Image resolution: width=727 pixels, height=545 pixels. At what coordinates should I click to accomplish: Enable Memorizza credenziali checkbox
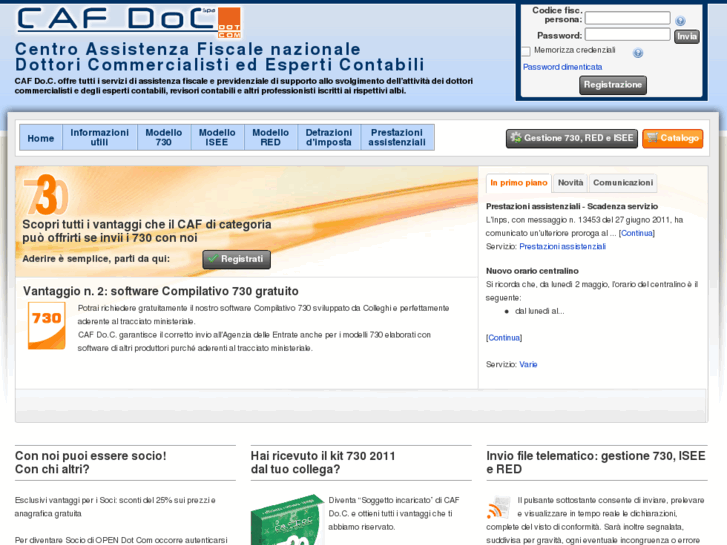526,51
